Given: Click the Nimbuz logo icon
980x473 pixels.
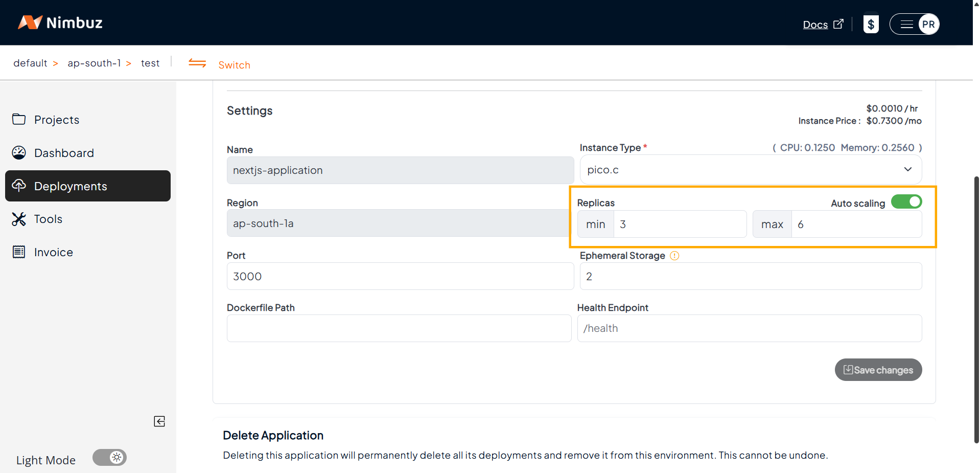Looking at the screenshot, I should click(x=30, y=22).
